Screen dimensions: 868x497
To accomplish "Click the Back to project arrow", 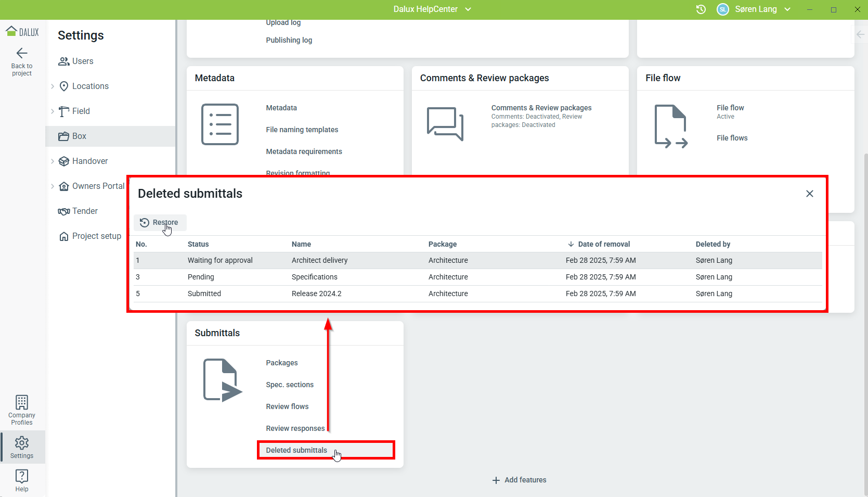I will point(22,54).
